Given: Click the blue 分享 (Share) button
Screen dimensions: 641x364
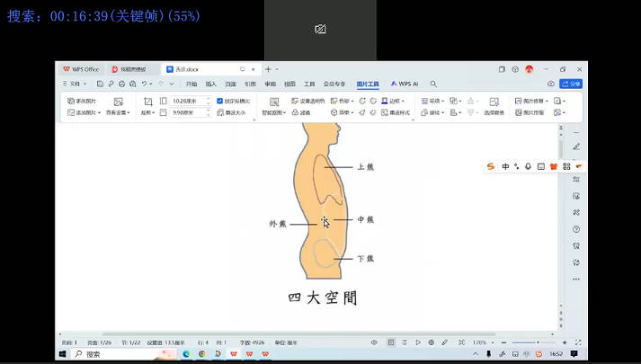Looking at the screenshot, I should [x=570, y=84].
